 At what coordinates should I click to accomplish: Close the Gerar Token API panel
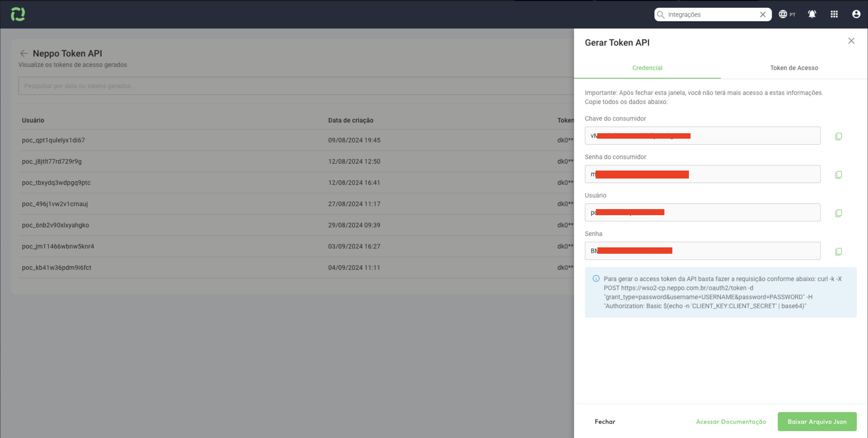pos(851,41)
